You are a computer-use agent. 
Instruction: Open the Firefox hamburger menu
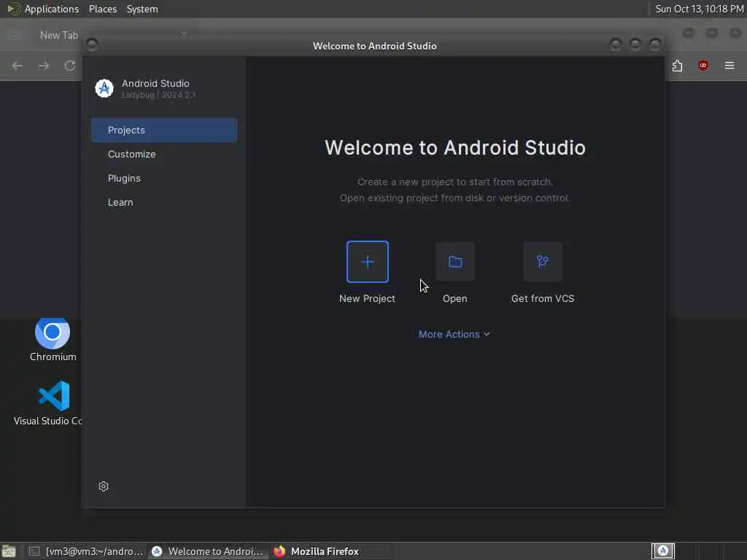(729, 66)
